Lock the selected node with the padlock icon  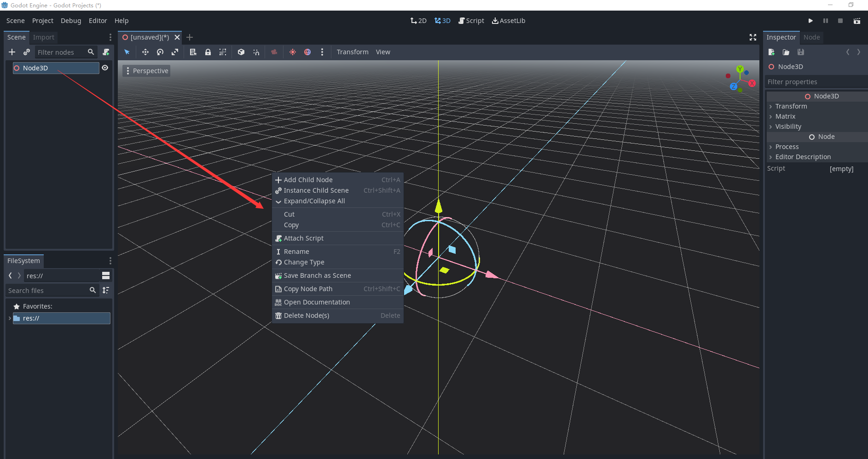coord(208,52)
